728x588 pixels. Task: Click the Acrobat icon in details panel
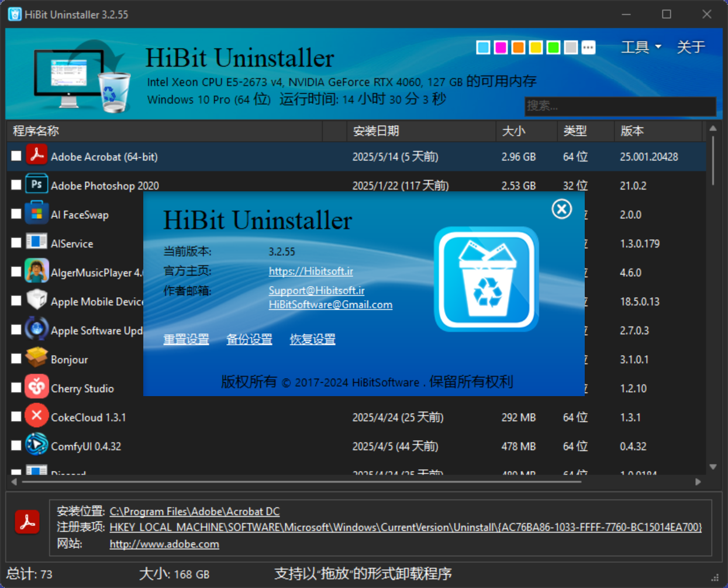27,522
